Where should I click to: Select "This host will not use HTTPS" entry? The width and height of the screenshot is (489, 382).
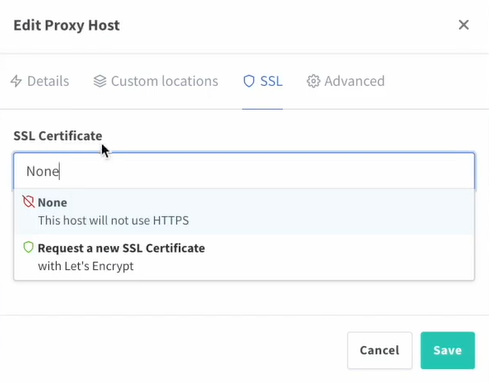pyautogui.click(x=113, y=220)
